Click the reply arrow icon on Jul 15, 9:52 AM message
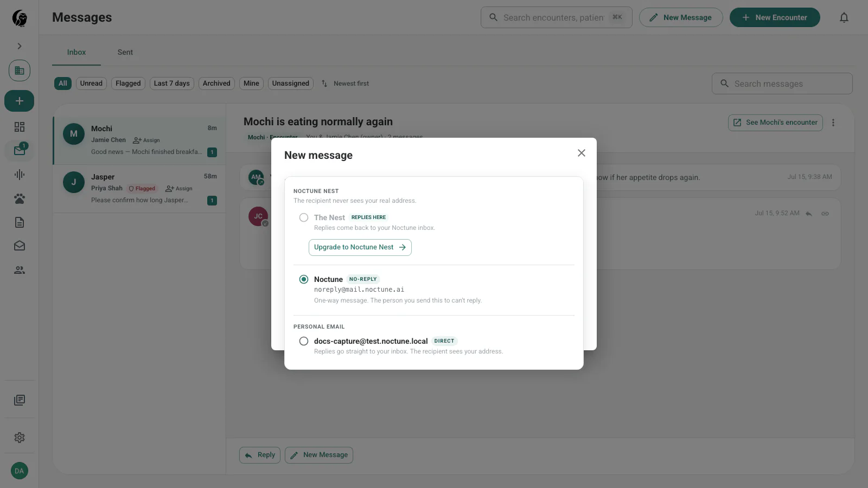 coord(809,214)
